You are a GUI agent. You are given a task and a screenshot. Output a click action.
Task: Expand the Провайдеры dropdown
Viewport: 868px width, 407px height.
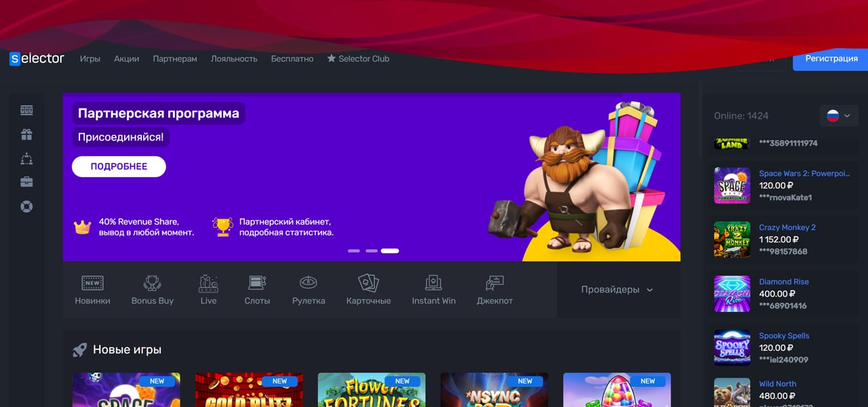pyautogui.click(x=616, y=289)
